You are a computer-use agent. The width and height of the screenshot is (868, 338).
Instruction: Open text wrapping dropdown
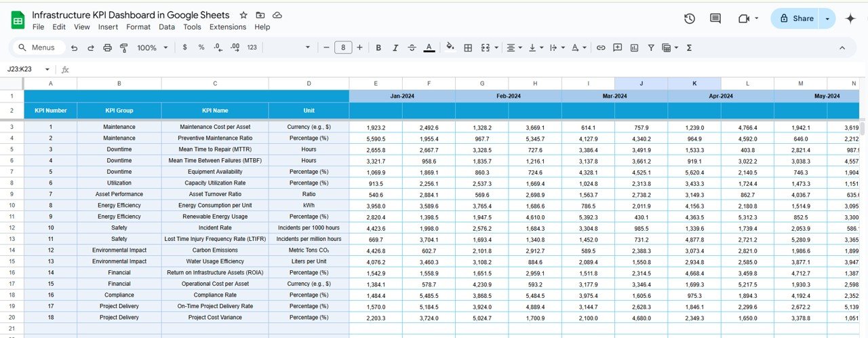[x=556, y=48]
